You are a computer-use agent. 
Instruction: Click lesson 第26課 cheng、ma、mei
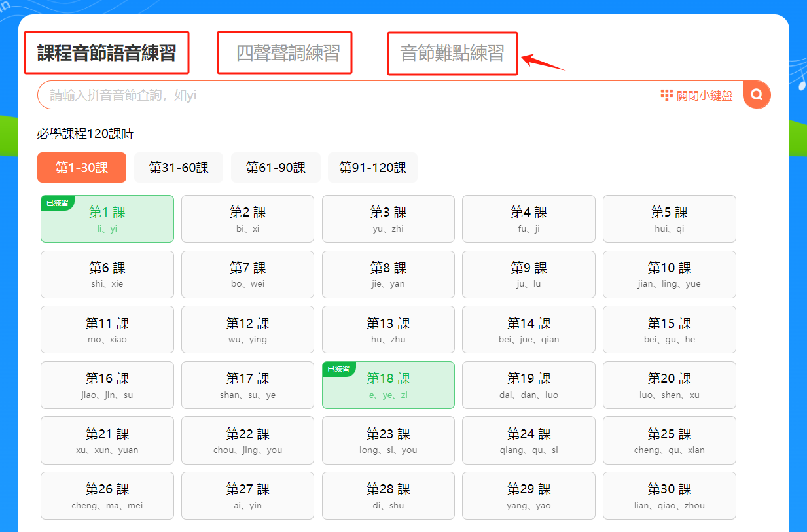click(x=107, y=496)
